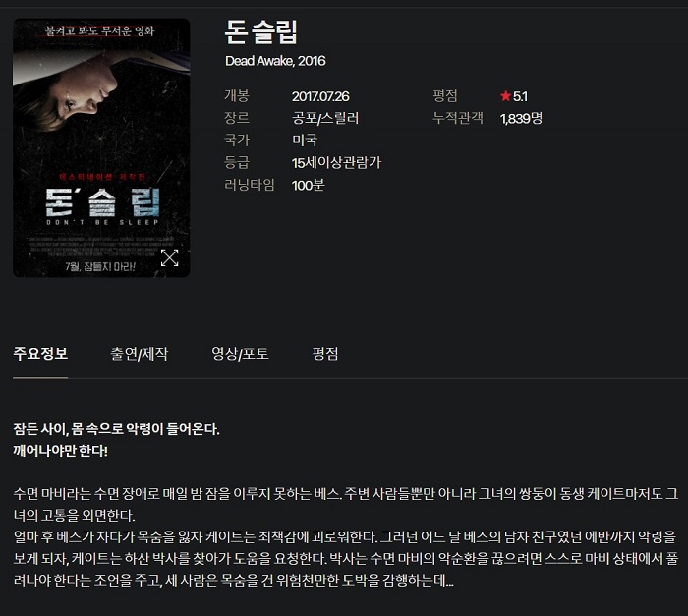
Task: Click the 돈 슬립 movie poster
Action: point(101,147)
